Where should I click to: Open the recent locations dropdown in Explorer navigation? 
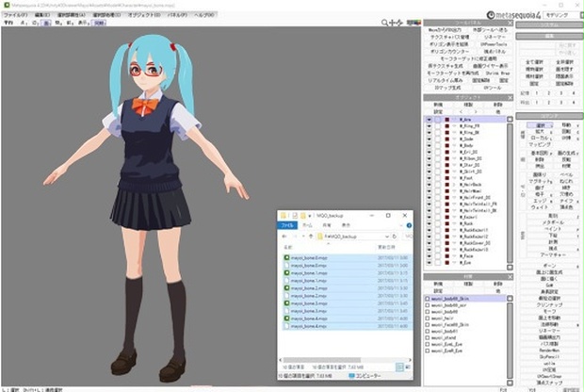303,237
